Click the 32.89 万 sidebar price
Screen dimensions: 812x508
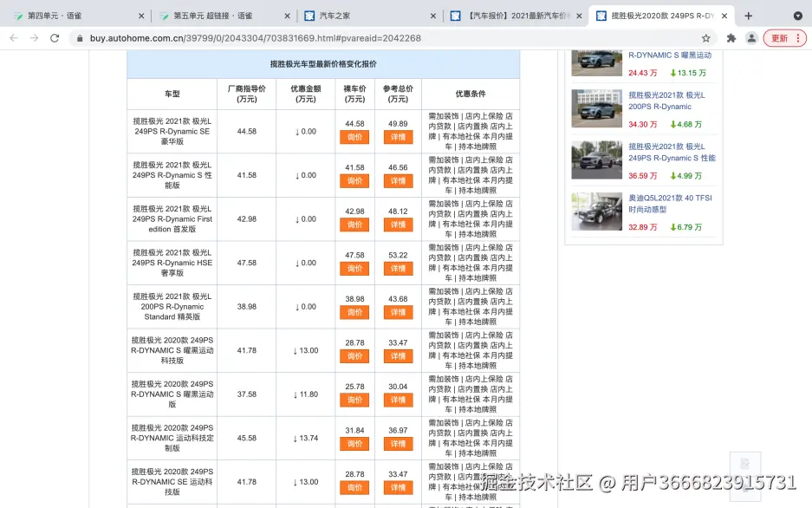point(643,227)
